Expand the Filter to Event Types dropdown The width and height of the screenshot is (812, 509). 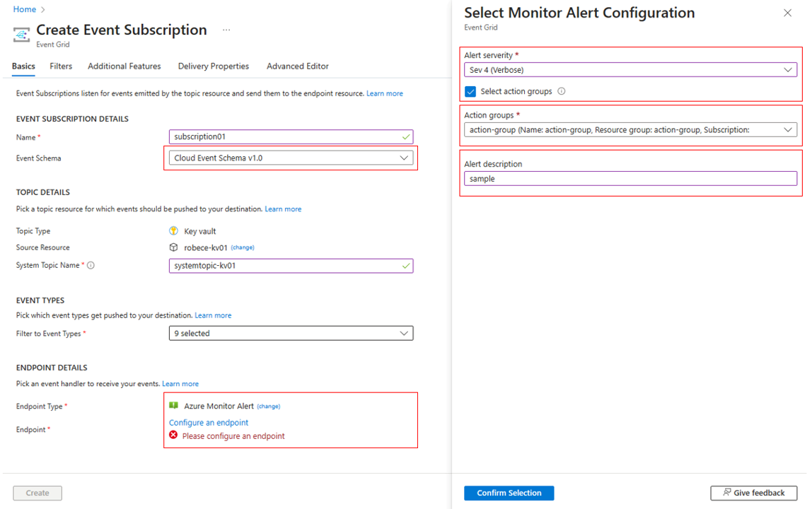coord(291,333)
